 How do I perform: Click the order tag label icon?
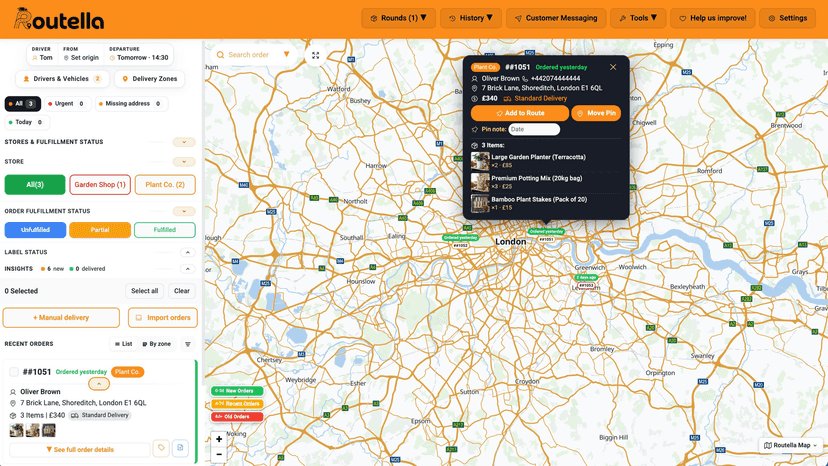click(161, 448)
